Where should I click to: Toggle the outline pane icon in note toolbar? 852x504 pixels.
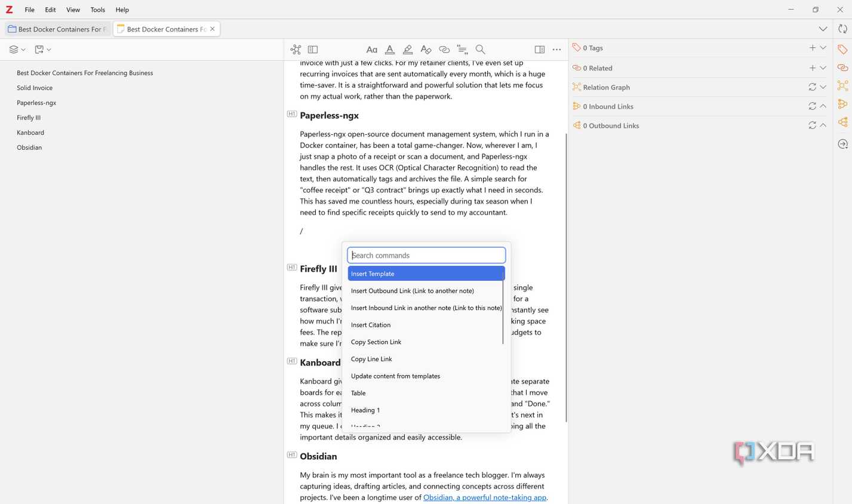(x=313, y=50)
